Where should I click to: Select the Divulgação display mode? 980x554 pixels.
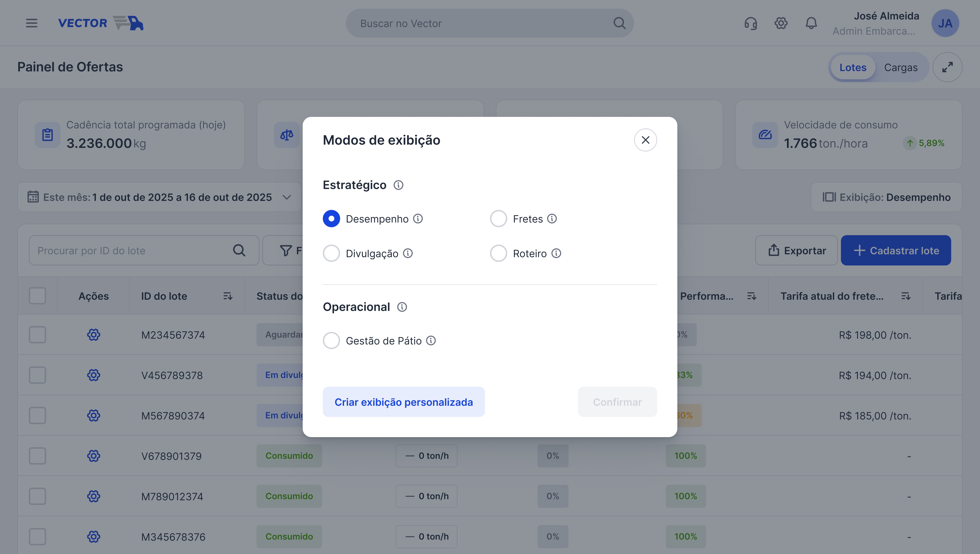[331, 253]
